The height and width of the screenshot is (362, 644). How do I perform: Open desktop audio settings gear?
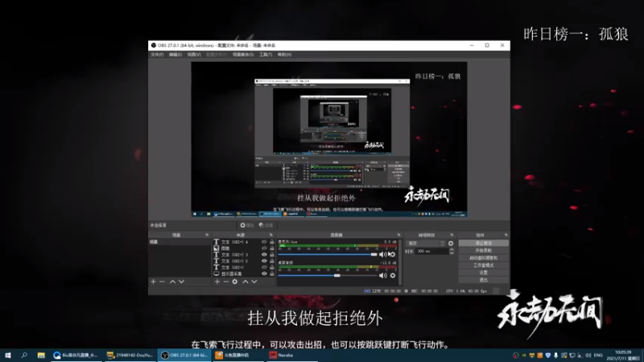click(x=393, y=275)
